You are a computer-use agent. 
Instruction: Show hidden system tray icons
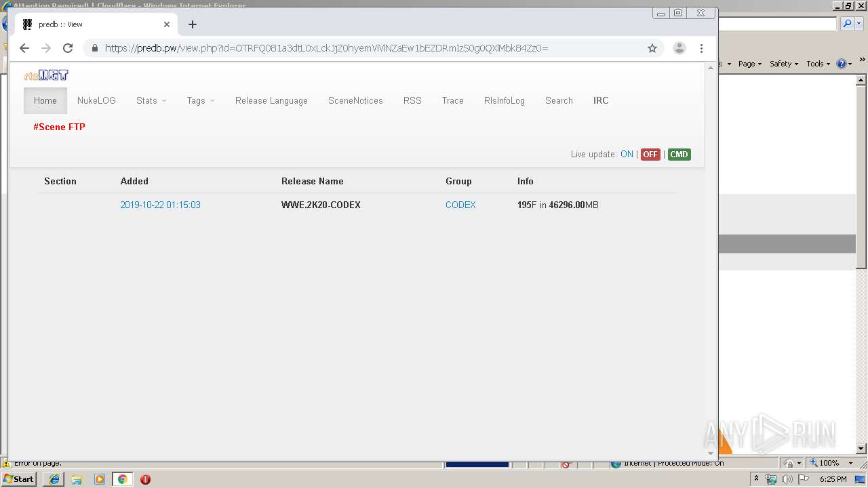click(757, 479)
